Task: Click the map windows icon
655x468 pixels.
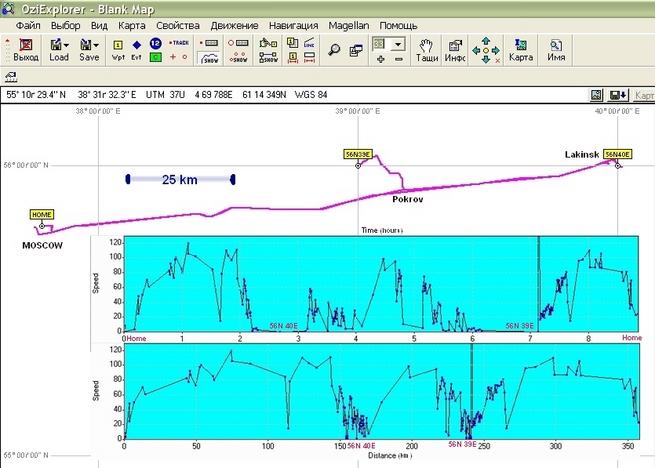Action: [x=356, y=50]
